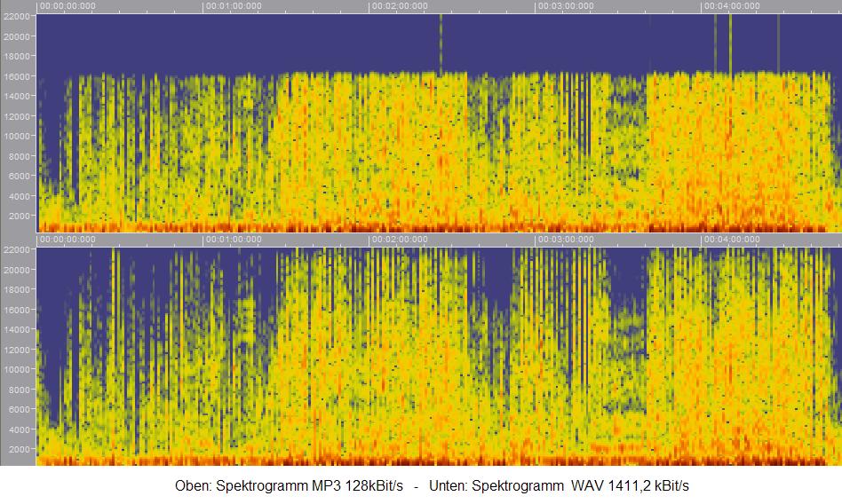Select the 10000 frequency label of the MP3 spectrogram
This screenshot has height=504, width=842.
click(17, 137)
